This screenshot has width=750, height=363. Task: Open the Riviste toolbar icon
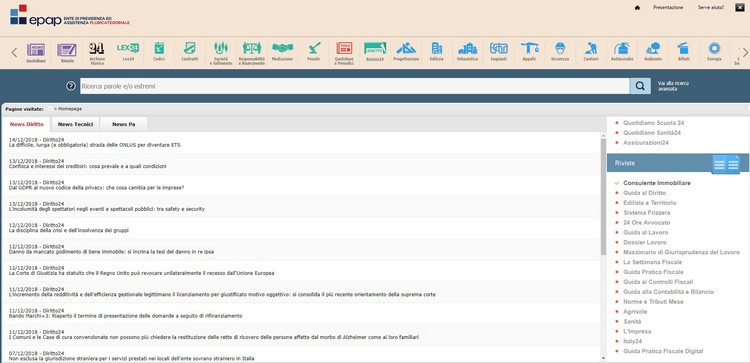(x=67, y=52)
